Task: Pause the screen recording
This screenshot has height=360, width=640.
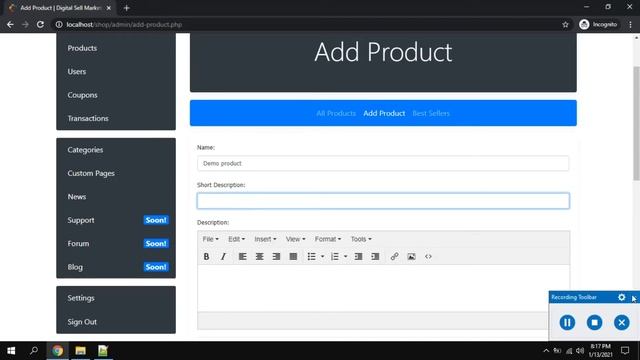Action: coord(567,322)
